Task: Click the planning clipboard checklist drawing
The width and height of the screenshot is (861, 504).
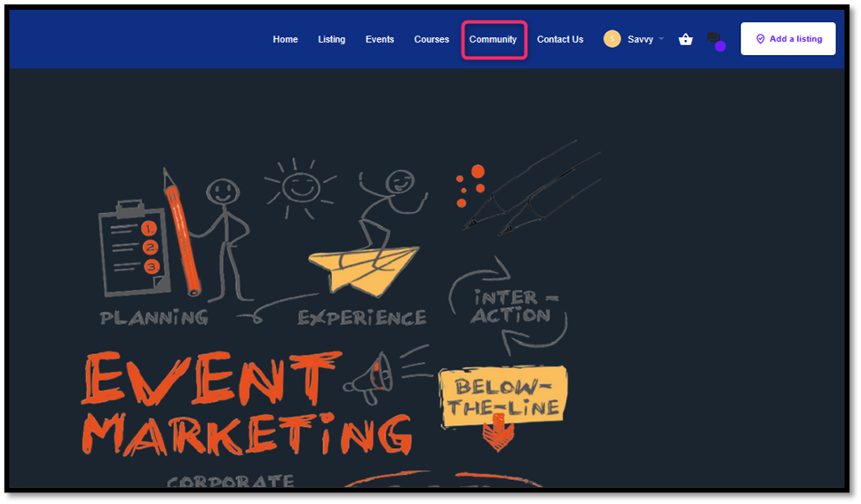Action: (133, 248)
